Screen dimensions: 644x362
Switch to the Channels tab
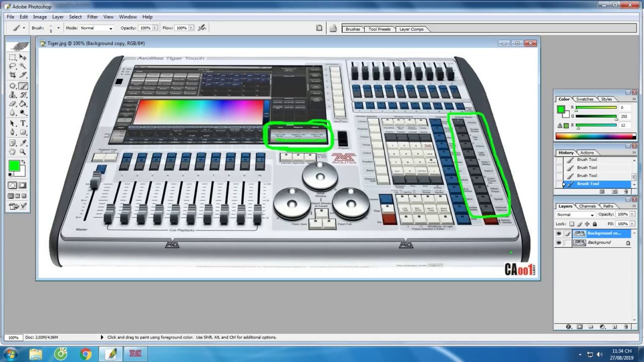point(588,206)
